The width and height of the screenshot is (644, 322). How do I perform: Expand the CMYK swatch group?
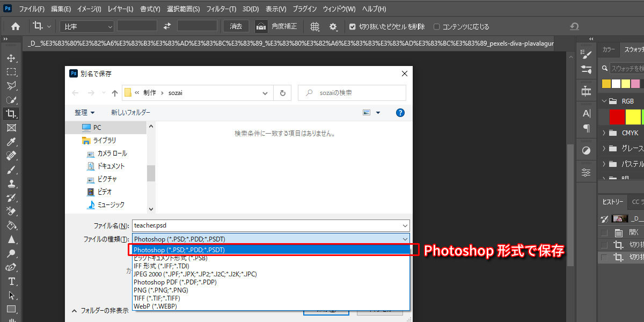click(x=604, y=133)
